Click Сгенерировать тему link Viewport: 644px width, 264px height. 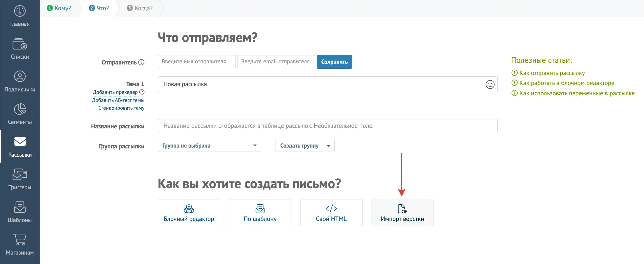121,108
